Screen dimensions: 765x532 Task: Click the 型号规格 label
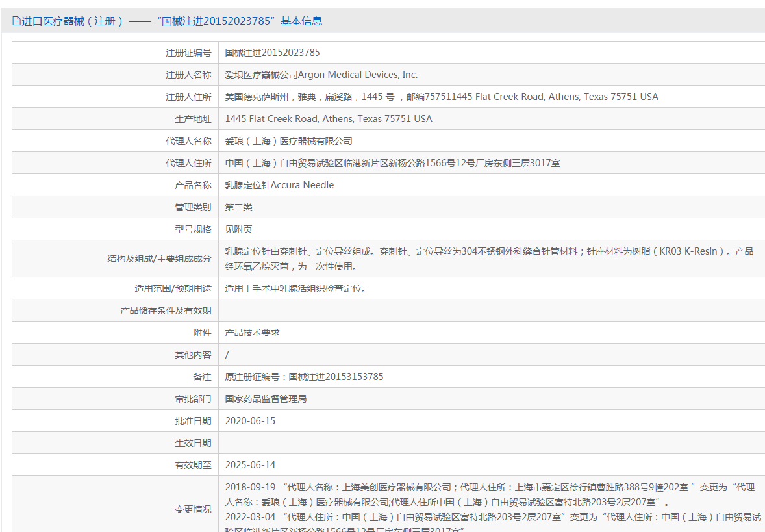194,229
